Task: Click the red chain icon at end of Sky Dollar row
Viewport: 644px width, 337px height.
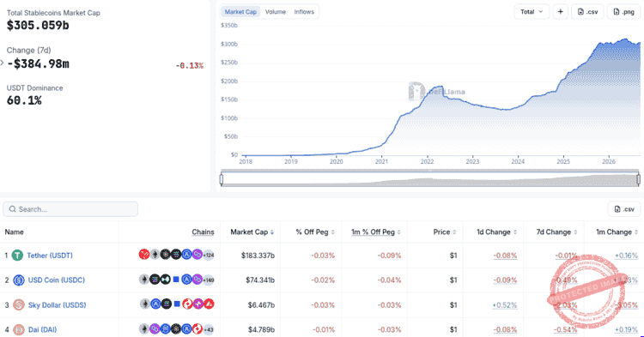Action: [209, 304]
